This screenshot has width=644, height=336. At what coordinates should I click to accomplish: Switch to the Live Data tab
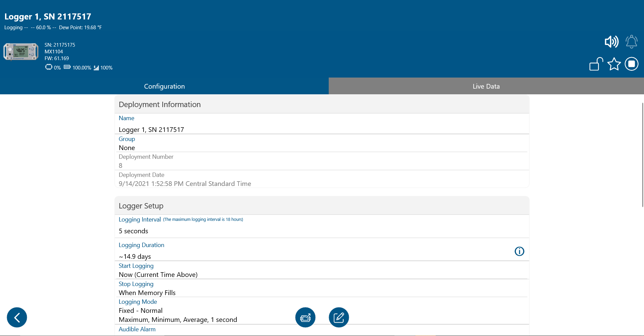coord(486,86)
